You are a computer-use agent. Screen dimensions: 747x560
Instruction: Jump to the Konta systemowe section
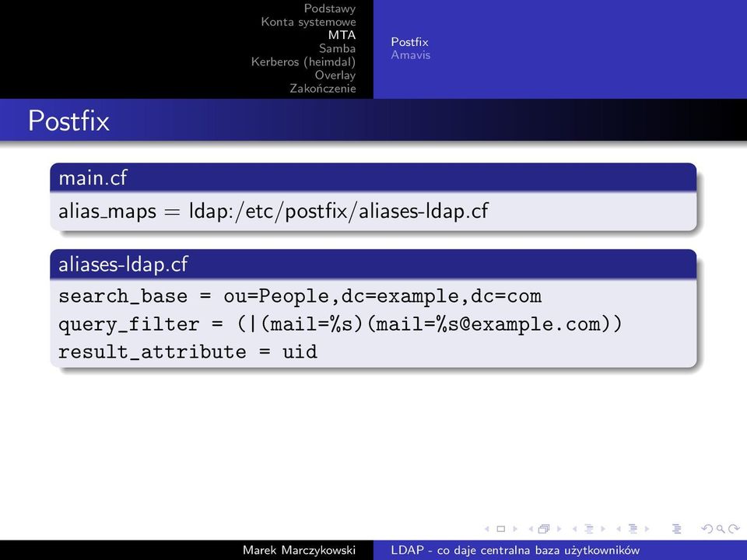pos(308,22)
